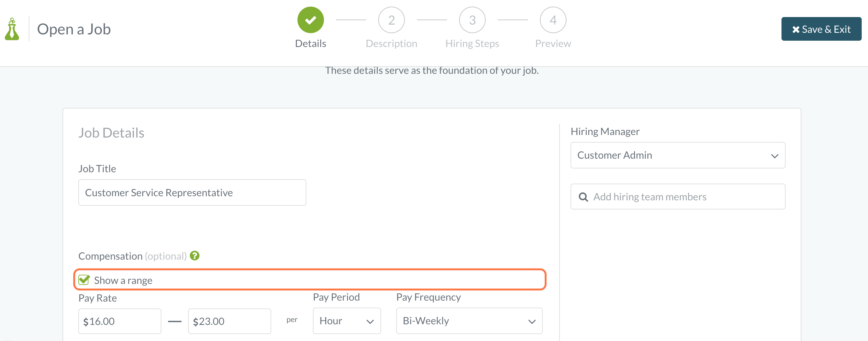Click the lab flask logo icon
This screenshot has width=868, height=341.
(12, 29)
